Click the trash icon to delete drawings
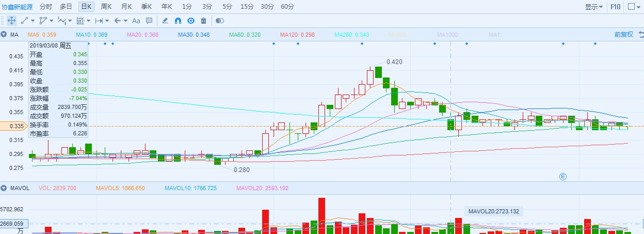Screen dimensions: 644x234 (x=203, y=21)
